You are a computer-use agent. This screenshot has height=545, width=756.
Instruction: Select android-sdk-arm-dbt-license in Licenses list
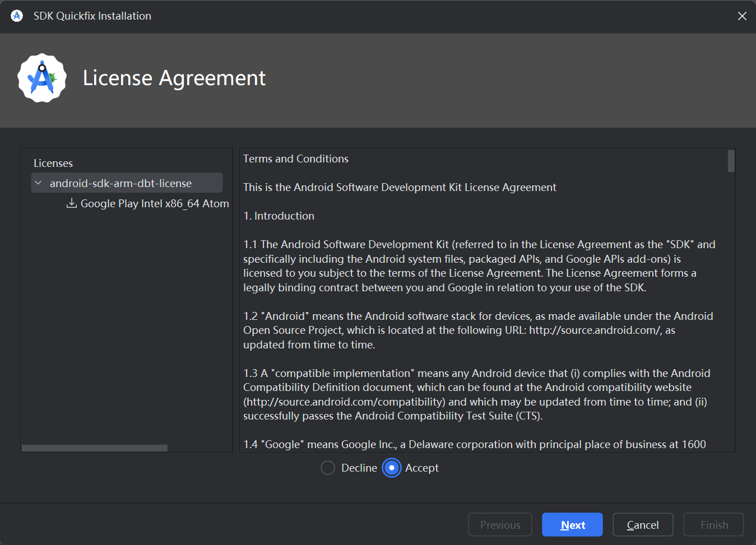[x=127, y=183]
